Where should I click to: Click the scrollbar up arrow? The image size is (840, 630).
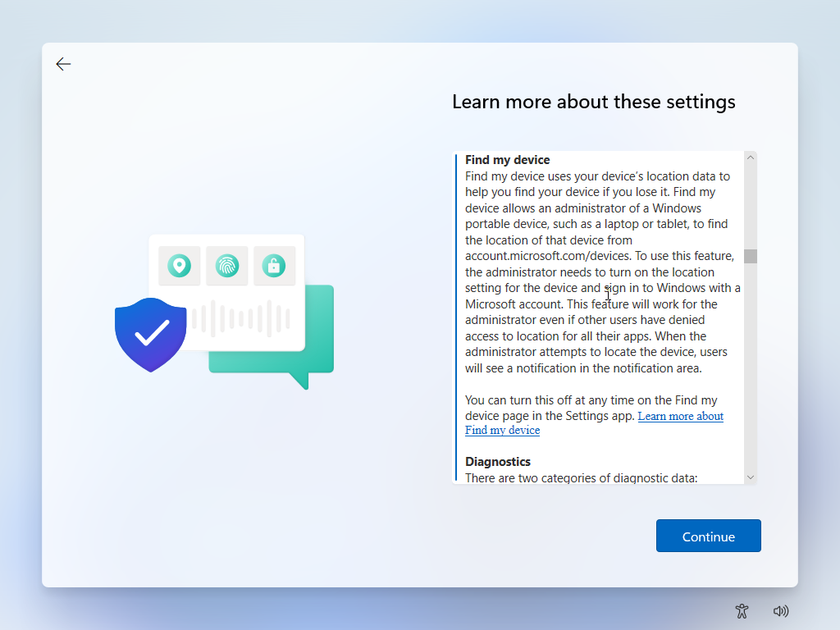[750, 157]
